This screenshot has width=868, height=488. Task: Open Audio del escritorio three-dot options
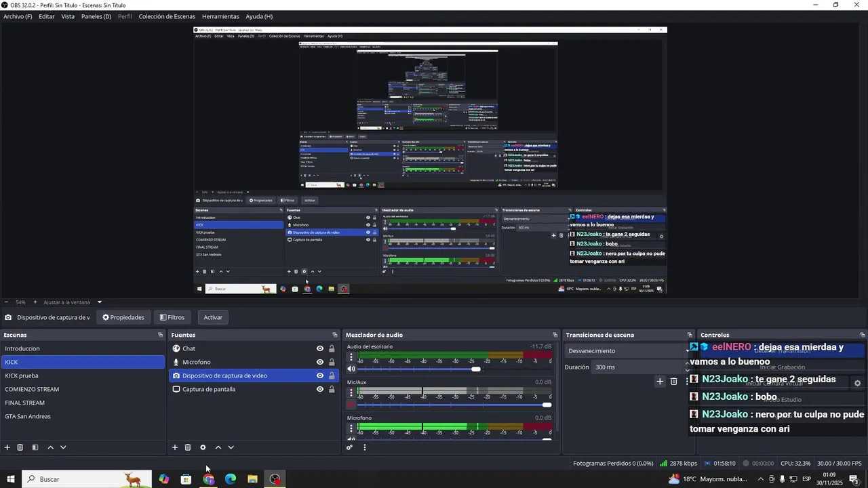click(x=351, y=357)
